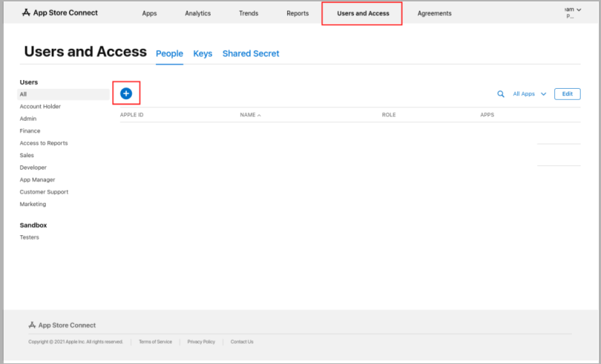The width and height of the screenshot is (601, 364).
Task: Click the Edit button
Action: point(567,94)
